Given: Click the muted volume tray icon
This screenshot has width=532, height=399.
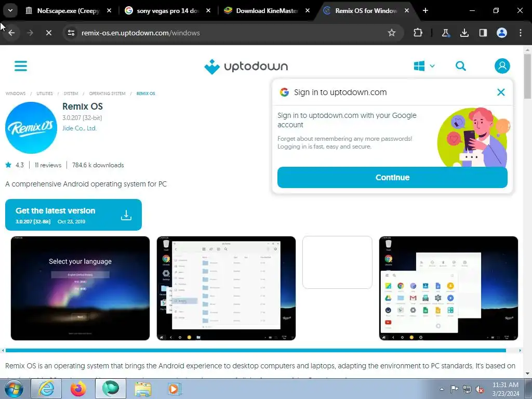Looking at the screenshot, I should [480, 389].
